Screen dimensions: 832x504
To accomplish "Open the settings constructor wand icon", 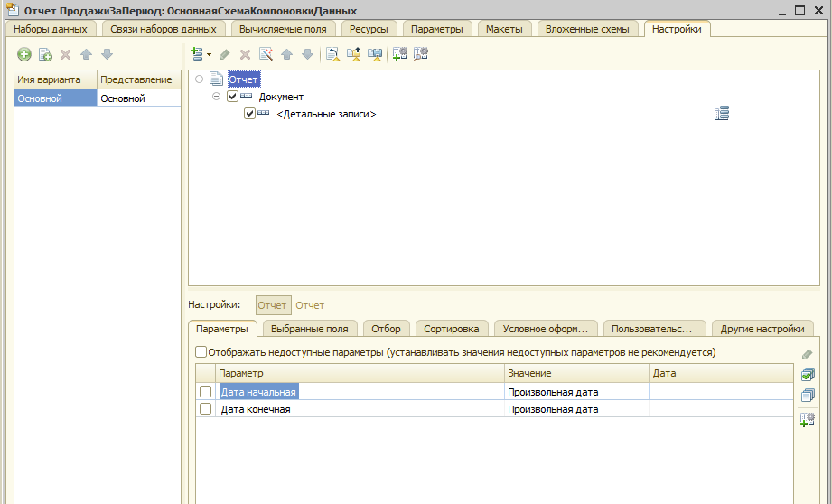I will click(x=265, y=55).
